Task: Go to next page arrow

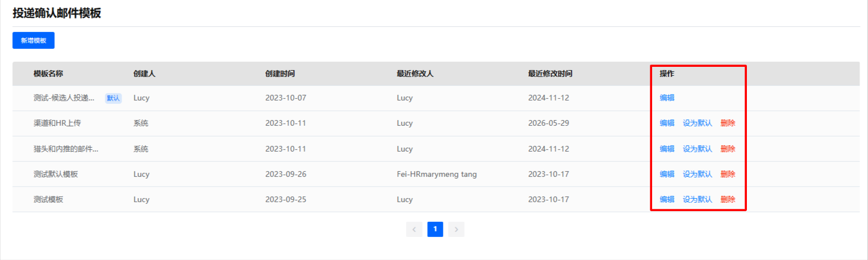Action: click(x=456, y=229)
